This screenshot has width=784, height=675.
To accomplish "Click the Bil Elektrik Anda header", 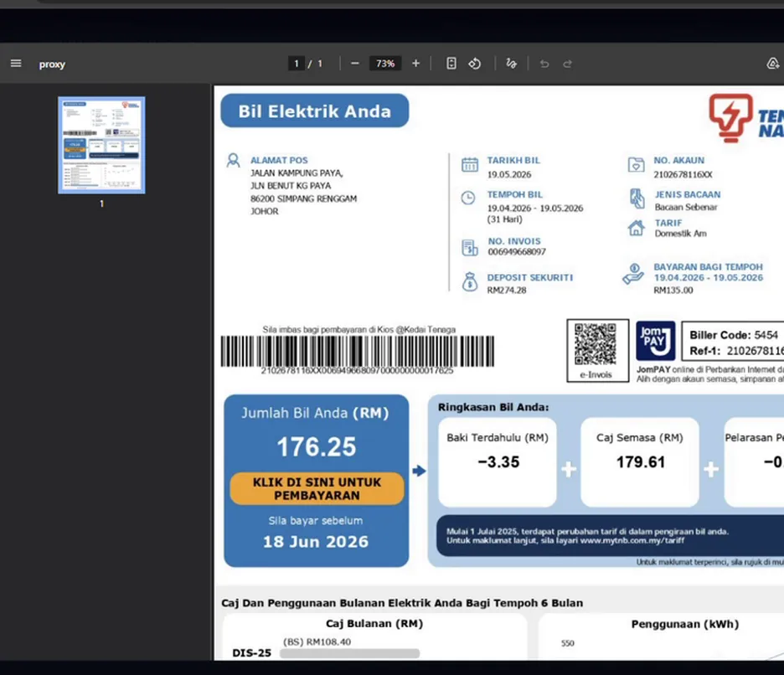I will (314, 111).
